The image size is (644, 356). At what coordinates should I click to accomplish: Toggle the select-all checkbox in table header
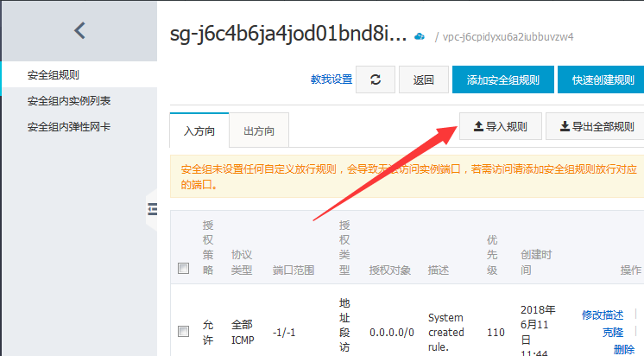[x=183, y=269]
